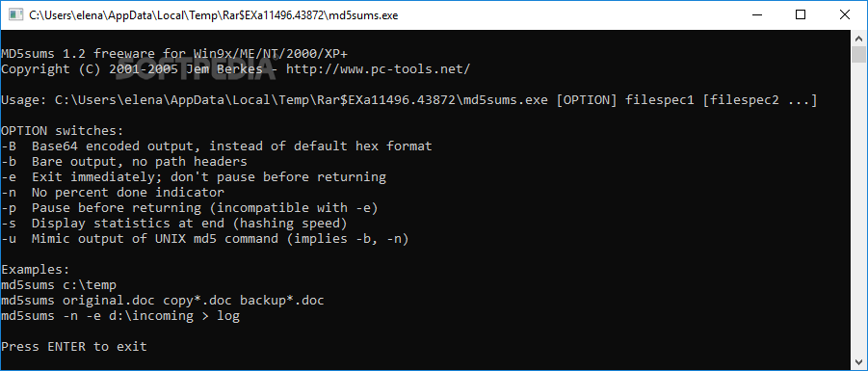Screen dimensions: 868x371
Task: Click the MD5sums 1.2 freeware header line
Action: click(x=175, y=54)
